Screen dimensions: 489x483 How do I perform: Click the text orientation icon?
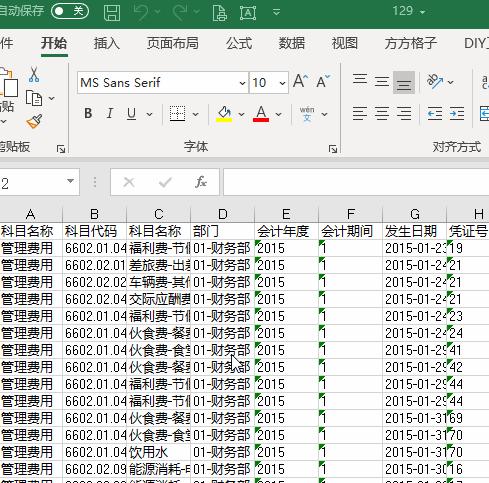(x=435, y=81)
